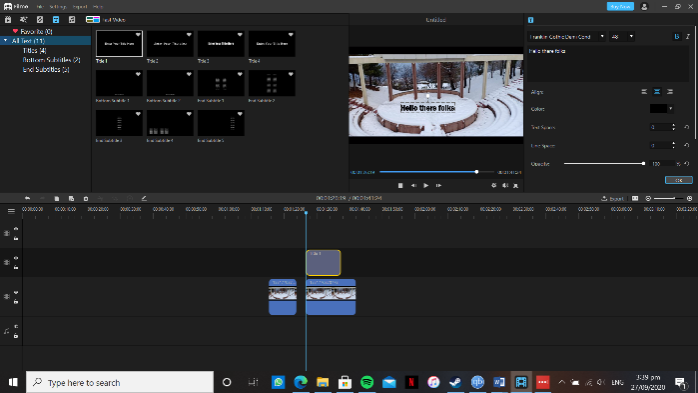Viewport: 698px width, 393px height.
Task: Click the preview volume speaker icon
Action: (x=505, y=186)
